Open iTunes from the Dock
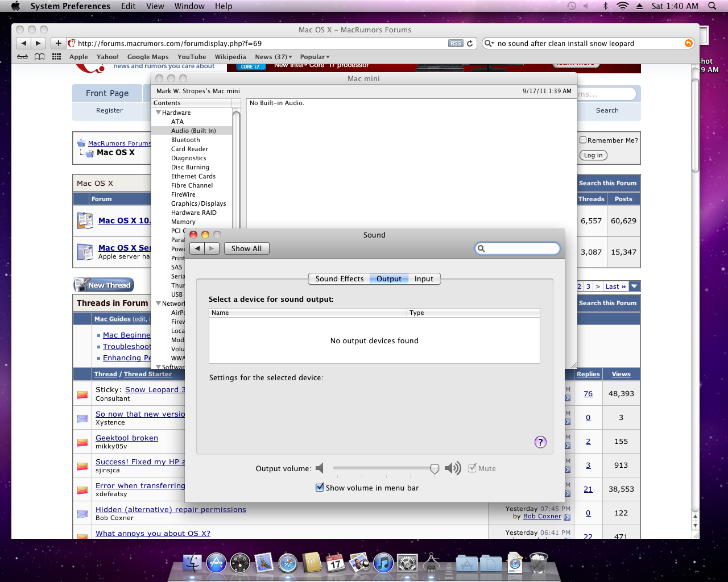Viewport: 728px width, 582px height. 383,563
